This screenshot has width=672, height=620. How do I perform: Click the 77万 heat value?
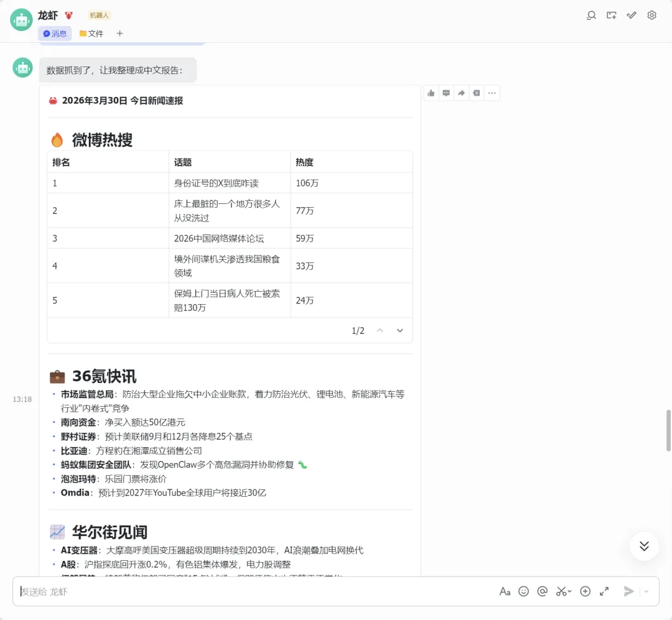305,211
